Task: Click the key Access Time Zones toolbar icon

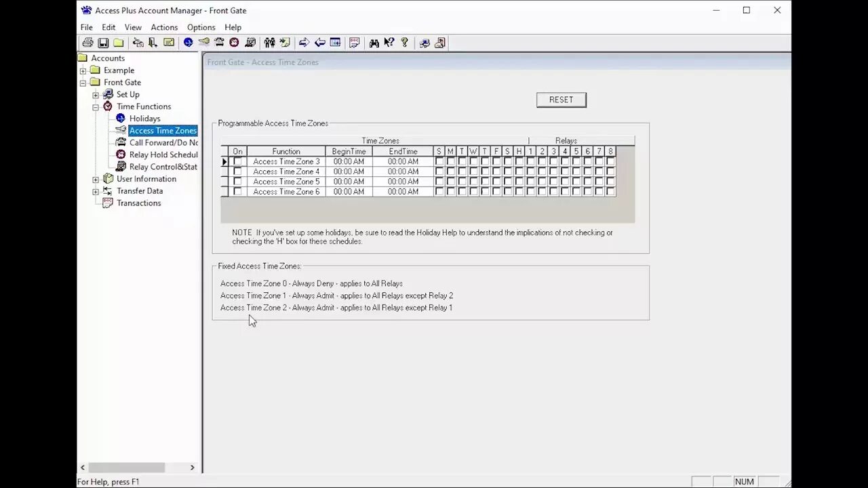Action: pos(203,43)
